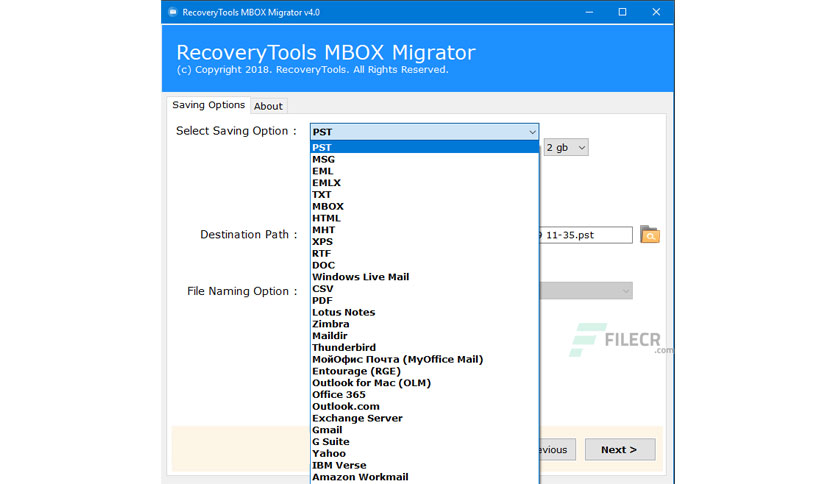Choose HTML saving format
Image resolution: width=836 pixels, height=484 pixels.
coord(424,218)
